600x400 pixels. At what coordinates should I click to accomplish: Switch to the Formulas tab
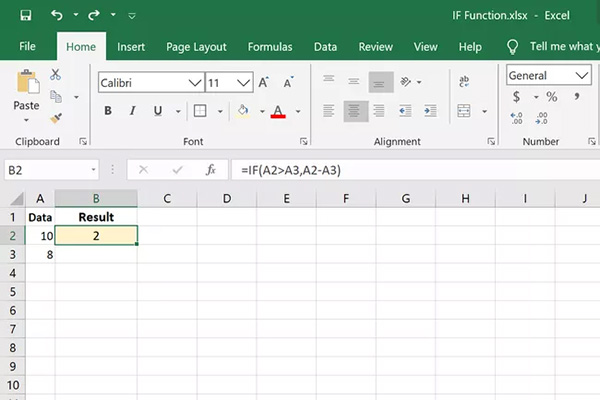(x=270, y=47)
